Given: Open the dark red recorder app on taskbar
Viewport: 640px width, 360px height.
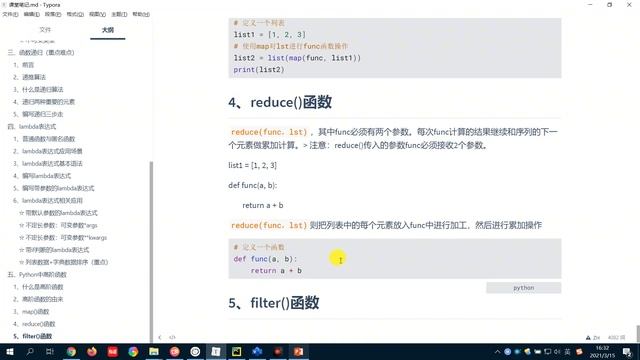Looking at the screenshot, I should coord(278,351).
